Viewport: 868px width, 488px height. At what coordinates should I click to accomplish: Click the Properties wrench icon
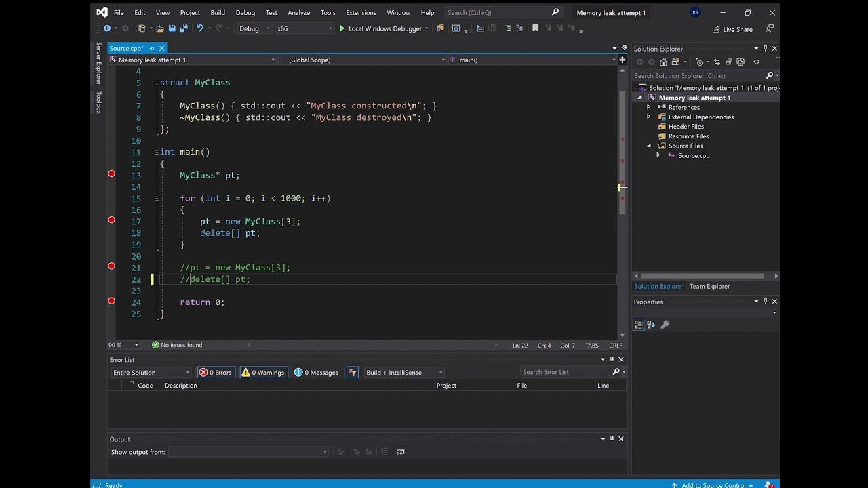click(665, 325)
